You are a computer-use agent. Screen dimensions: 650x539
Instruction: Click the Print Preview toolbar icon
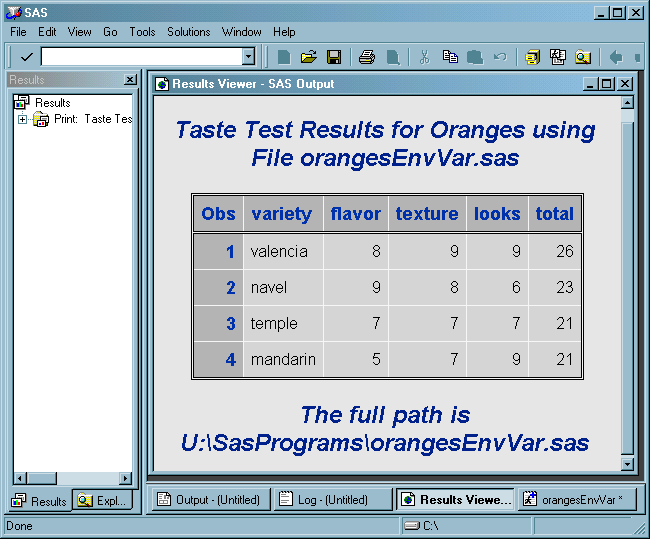click(x=393, y=57)
